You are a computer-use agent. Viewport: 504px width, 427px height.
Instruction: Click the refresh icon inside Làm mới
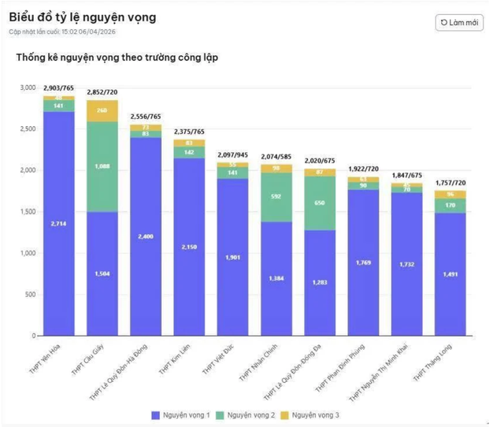pyautogui.click(x=445, y=22)
